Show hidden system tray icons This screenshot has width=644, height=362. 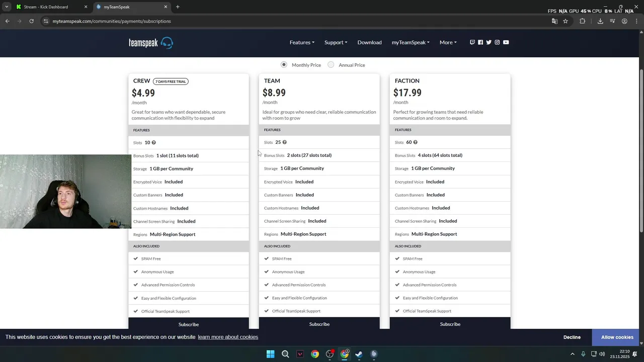(x=572, y=354)
